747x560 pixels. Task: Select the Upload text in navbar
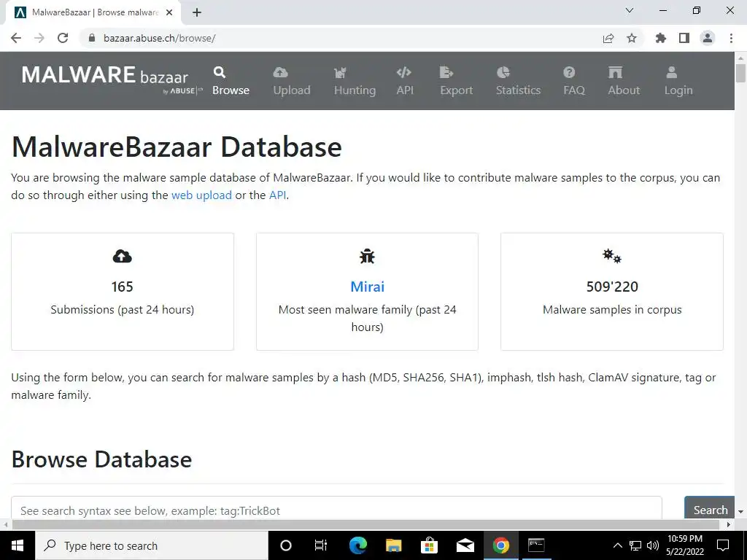coord(292,90)
